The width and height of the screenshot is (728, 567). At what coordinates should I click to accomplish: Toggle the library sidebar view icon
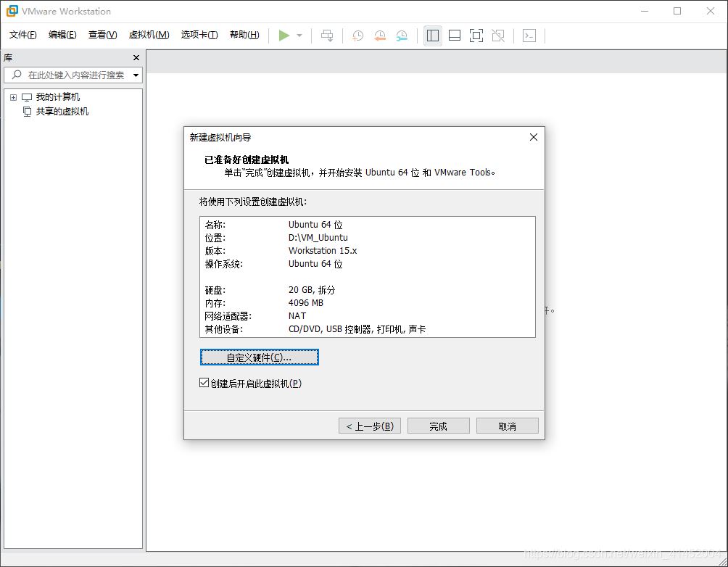point(433,36)
